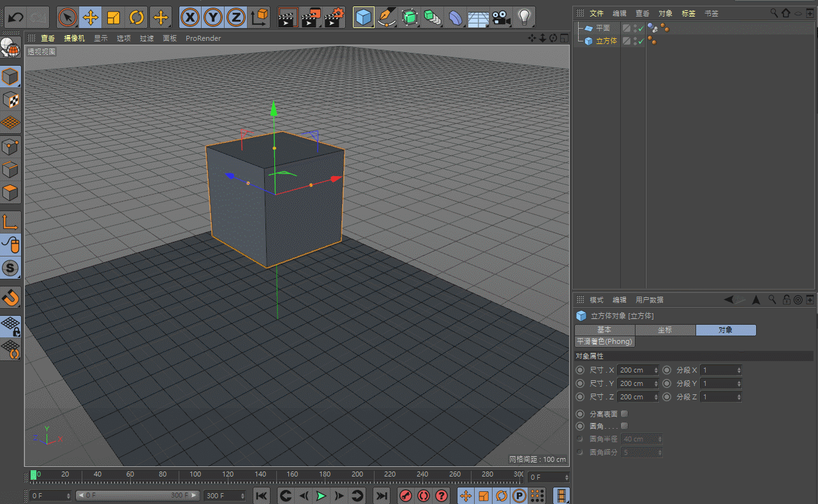Click the 尺寸 . X value field

[x=639, y=370]
